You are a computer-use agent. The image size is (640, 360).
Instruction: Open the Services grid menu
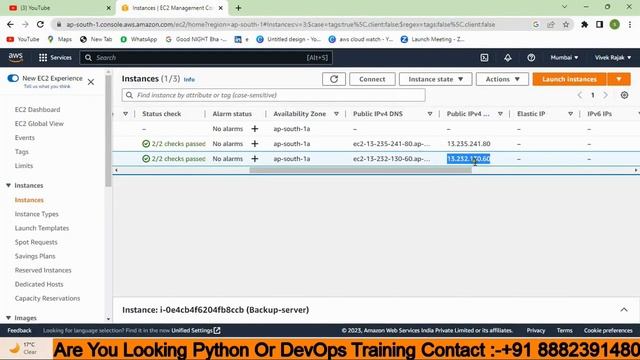(55, 58)
